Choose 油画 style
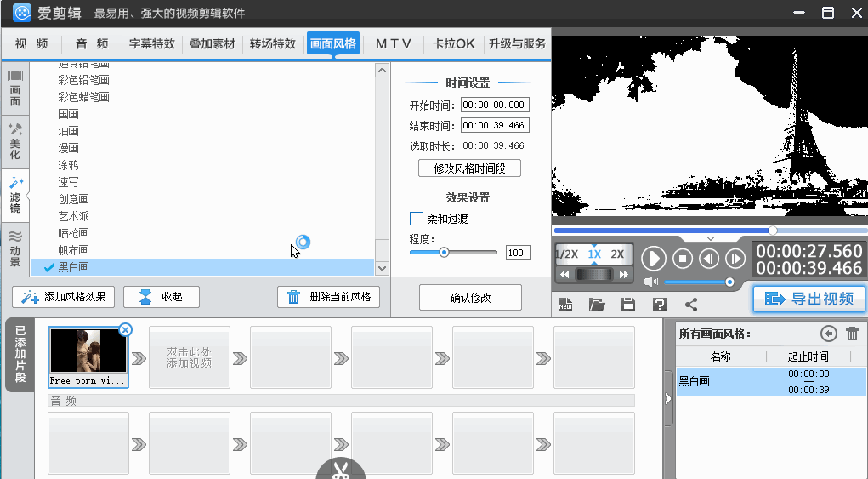 tap(69, 131)
